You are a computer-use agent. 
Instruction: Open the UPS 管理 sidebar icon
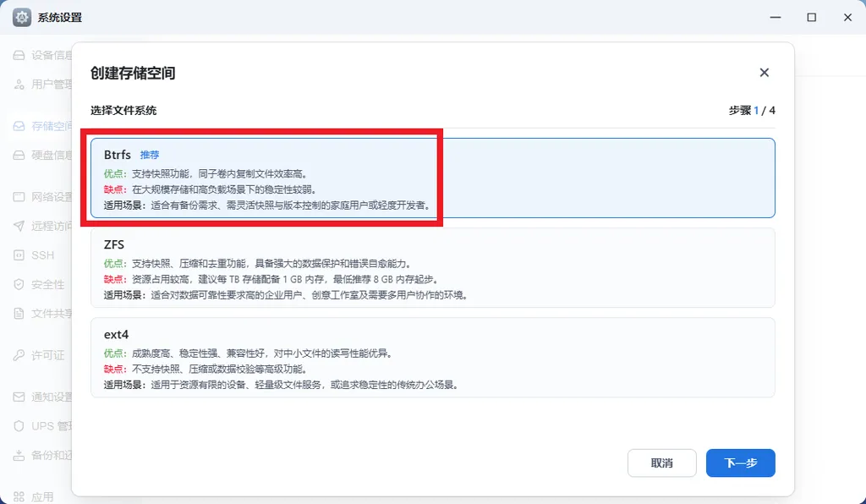click(x=19, y=425)
